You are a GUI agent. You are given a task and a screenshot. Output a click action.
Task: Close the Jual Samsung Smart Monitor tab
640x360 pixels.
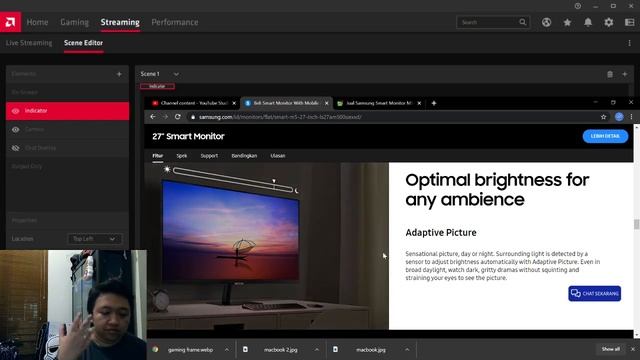pos(419,103)
